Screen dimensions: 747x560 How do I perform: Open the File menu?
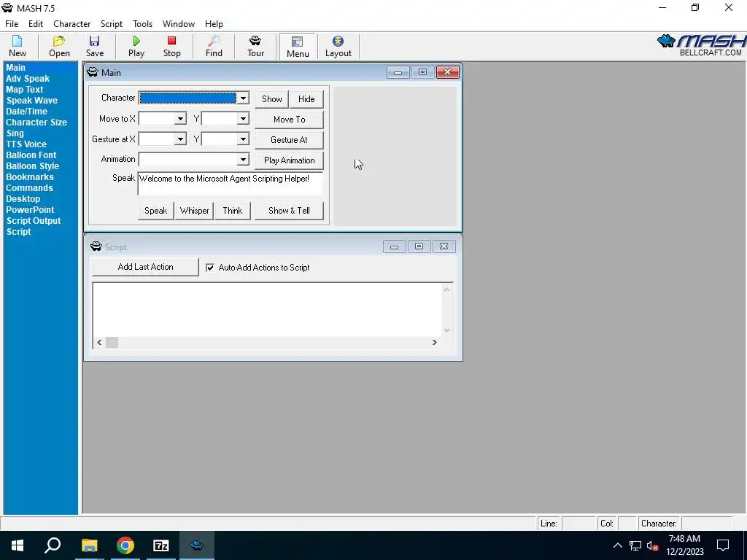click(x=12, y=24)
